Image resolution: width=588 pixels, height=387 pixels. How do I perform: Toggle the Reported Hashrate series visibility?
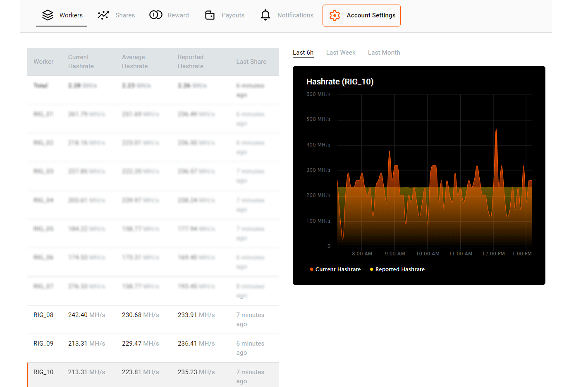click(397, 269)
